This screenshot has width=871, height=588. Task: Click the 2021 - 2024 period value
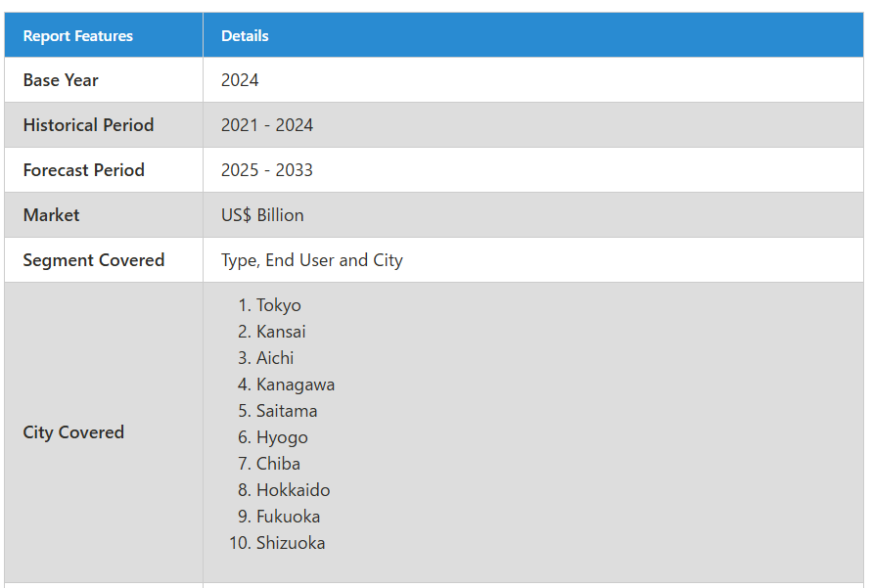(x=267, y=125)
